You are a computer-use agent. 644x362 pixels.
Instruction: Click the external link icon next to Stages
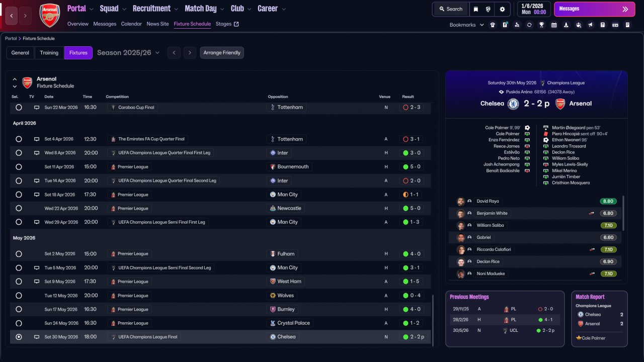click(x=236, y=24)
